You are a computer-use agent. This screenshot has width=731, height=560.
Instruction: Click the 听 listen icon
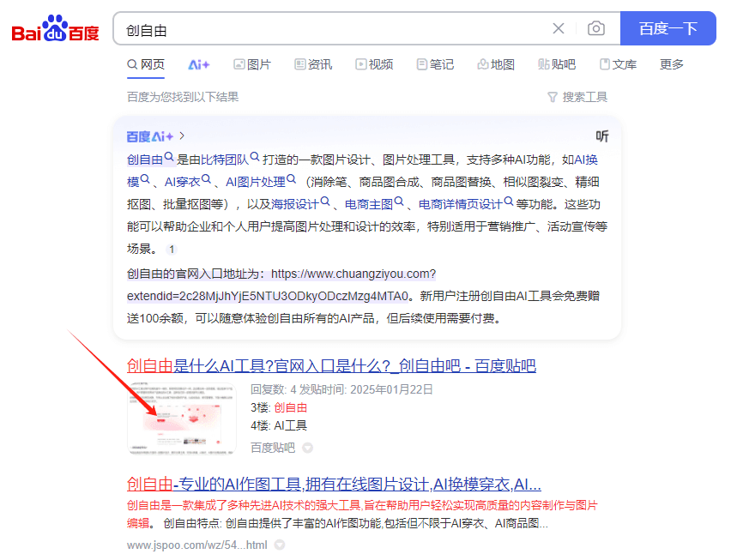[x=602, y=136]
